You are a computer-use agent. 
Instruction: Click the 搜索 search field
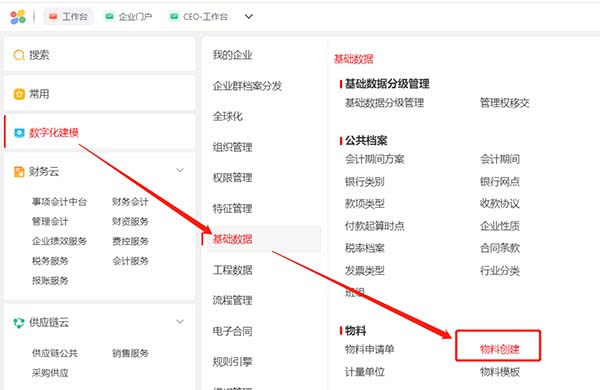(x=99, y=55)
